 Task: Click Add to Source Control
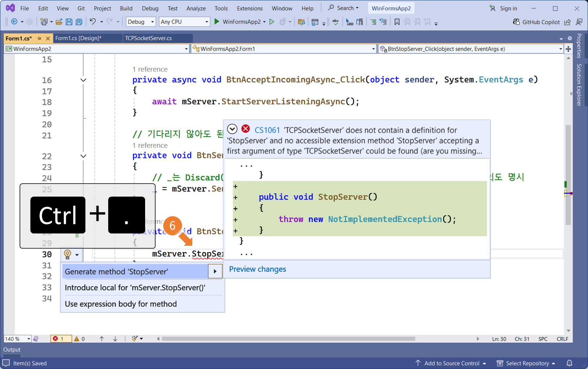coord(451,363)
